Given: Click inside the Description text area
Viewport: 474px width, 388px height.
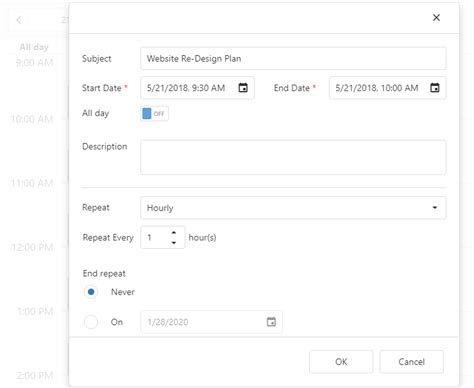Looking at the screenshot, I should coord(293,157).
